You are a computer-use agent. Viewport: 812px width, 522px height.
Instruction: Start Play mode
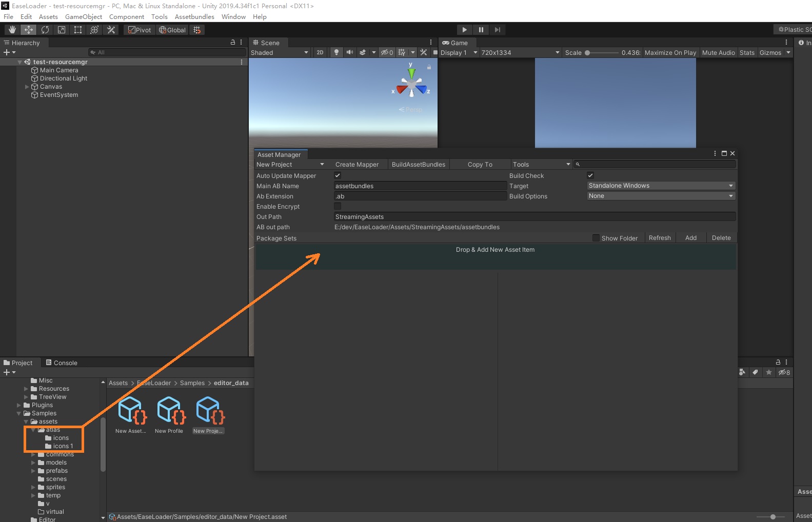click(x=464, y=30)
